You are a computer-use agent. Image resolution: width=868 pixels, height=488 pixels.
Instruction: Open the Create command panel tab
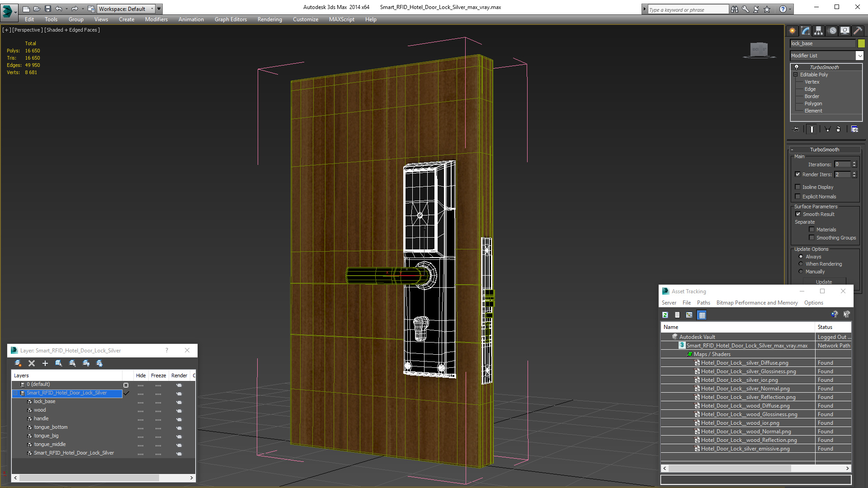[x=793, y=30]
